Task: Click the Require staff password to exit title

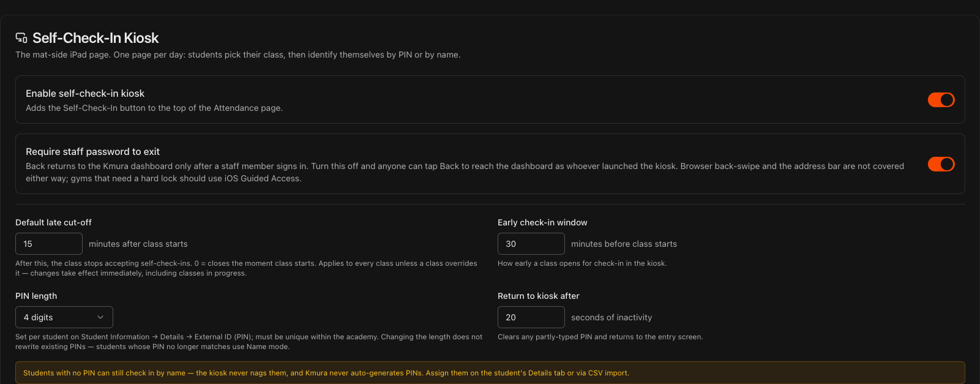Action: click(92, 152)
